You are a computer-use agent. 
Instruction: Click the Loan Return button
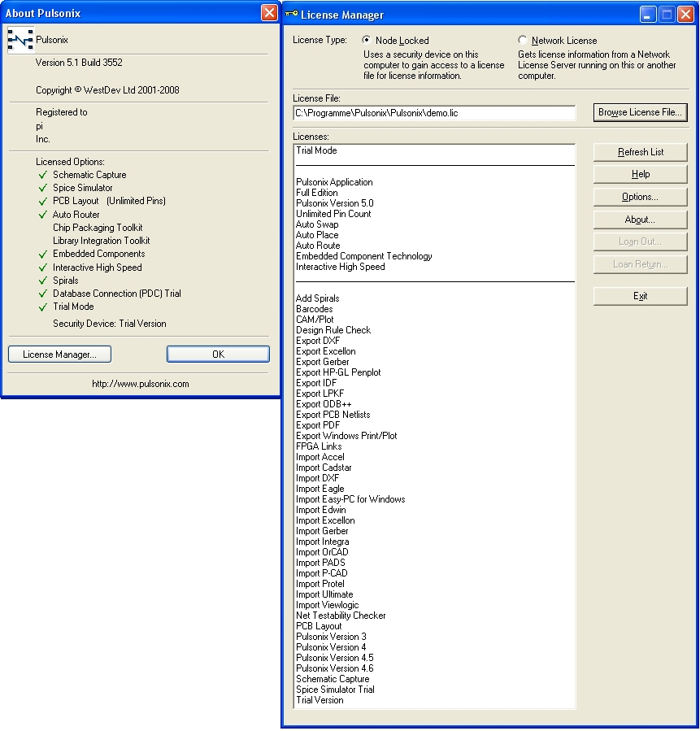coord(640,264)
